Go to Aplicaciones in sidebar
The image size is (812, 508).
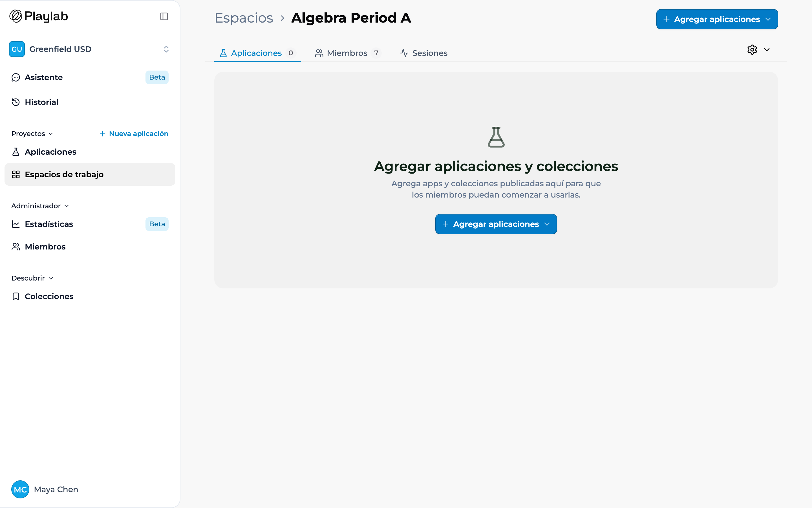(x=90, y=152)
